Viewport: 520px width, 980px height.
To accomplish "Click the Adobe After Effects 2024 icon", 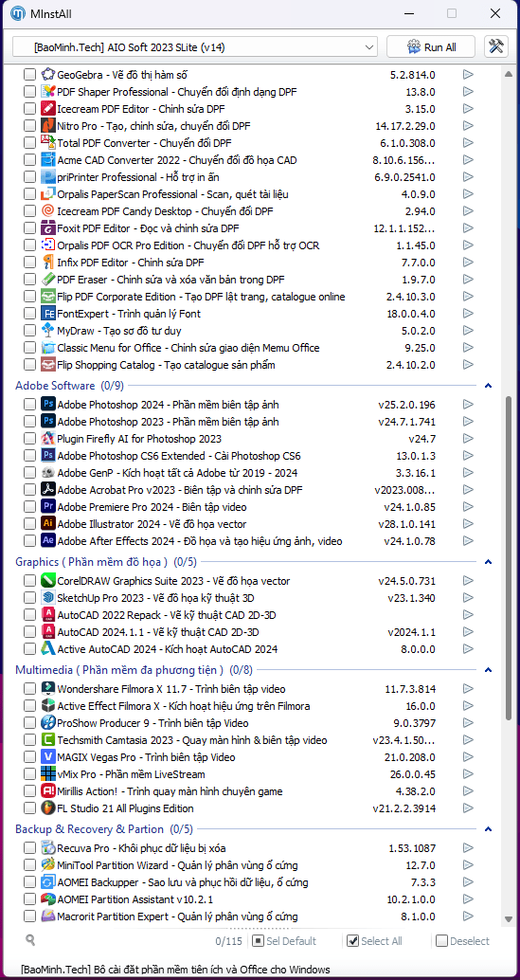I will pyautogui.click(x=48, y=540).
